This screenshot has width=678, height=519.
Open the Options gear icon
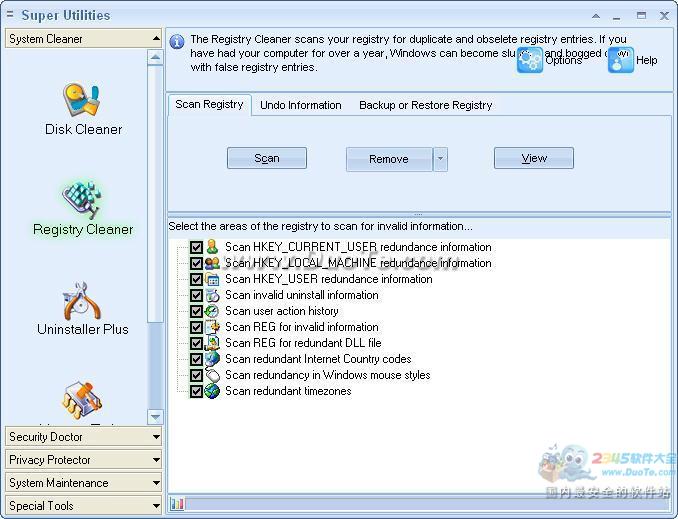click(x=530, y=60)
